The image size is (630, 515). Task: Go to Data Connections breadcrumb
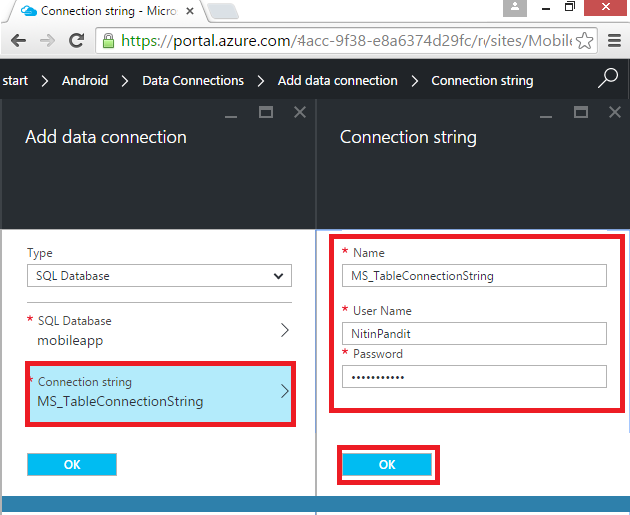tap(193, 80)
